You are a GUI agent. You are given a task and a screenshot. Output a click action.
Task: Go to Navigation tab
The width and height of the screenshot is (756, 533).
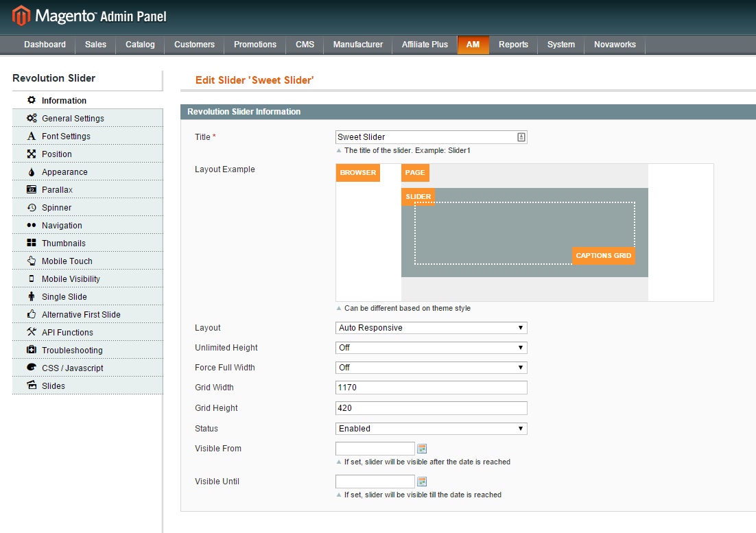coord(87,225)
